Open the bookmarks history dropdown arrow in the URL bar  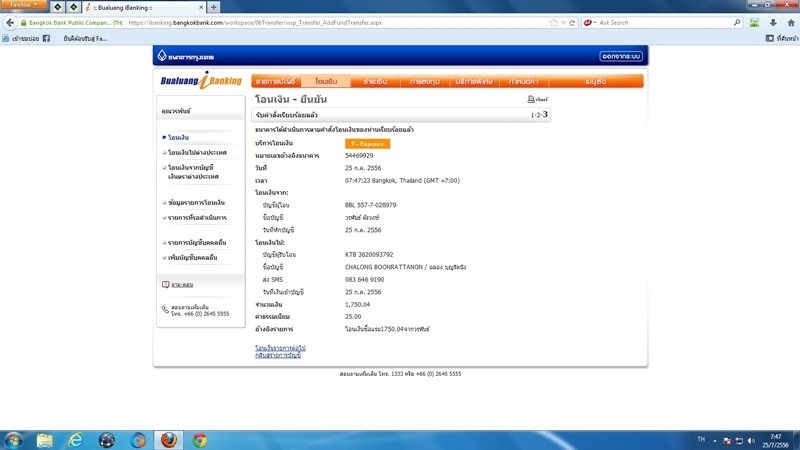pos(563,22)
